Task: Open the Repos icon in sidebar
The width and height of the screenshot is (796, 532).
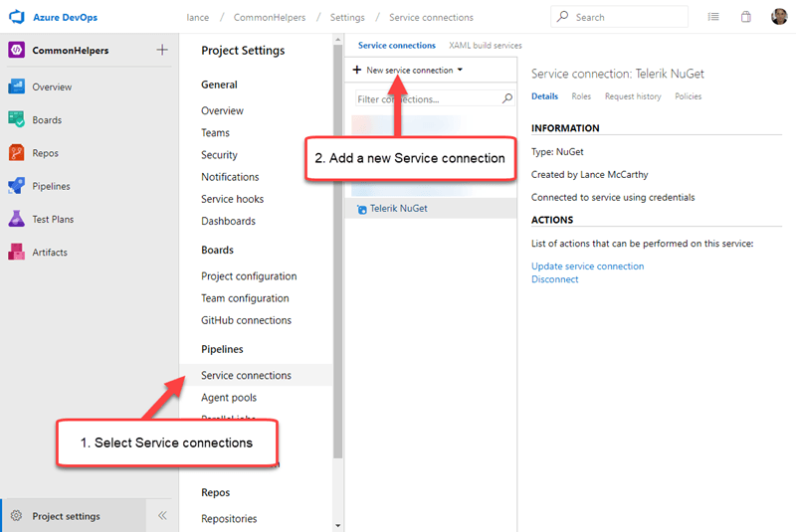Action: [16, 153]
